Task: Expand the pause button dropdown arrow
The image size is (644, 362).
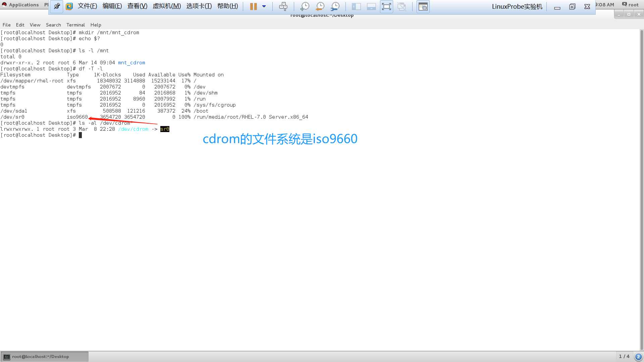Action: [264, 6]
